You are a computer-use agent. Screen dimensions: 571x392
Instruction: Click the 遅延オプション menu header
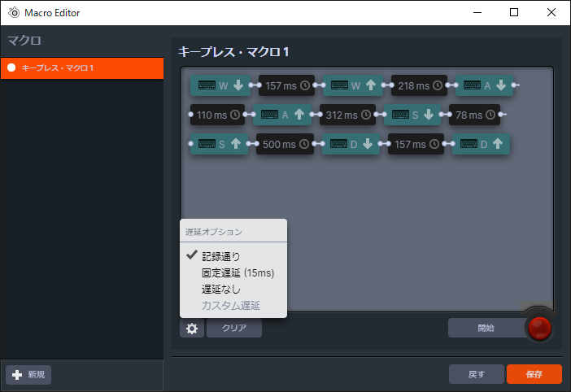pos(214,232)
